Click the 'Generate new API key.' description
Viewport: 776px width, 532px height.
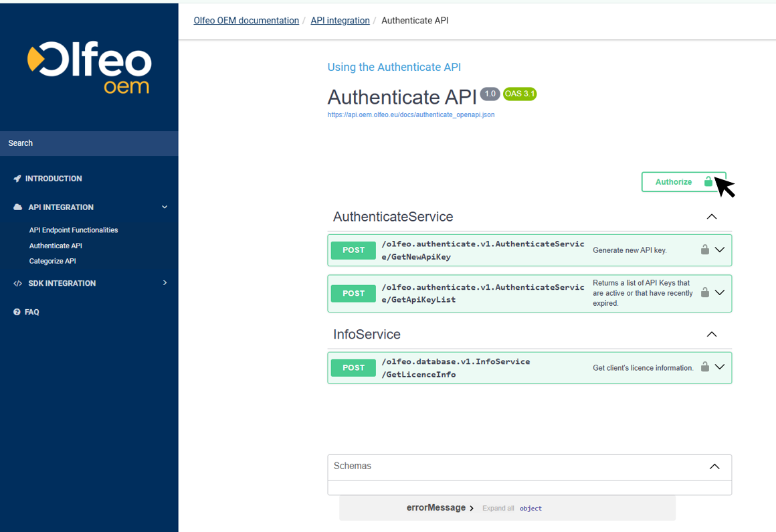pos(629,250)
